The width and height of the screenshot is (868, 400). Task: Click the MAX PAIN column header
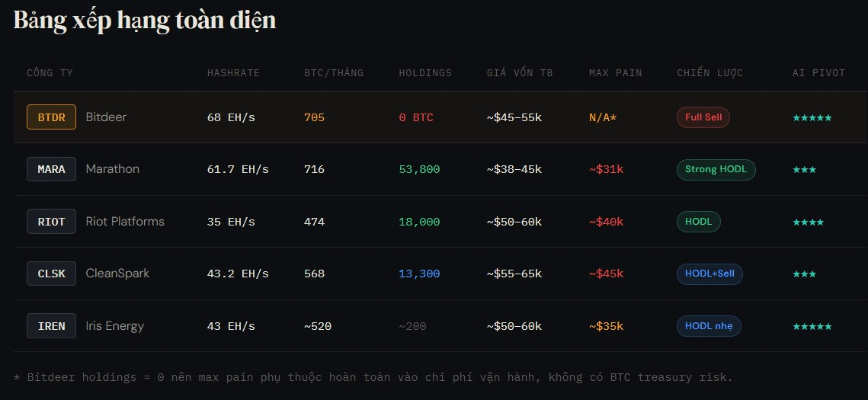[x=615, y=73]
